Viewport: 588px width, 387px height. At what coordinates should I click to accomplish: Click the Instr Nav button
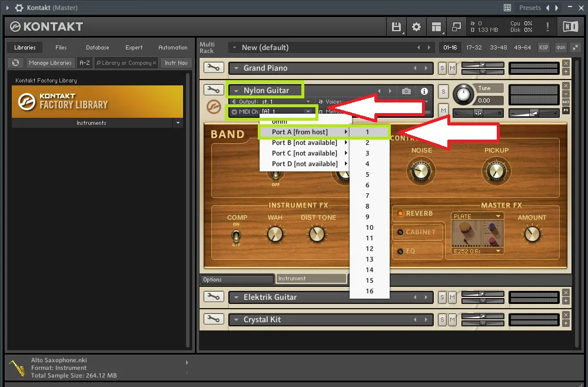[x=176, y=62]
